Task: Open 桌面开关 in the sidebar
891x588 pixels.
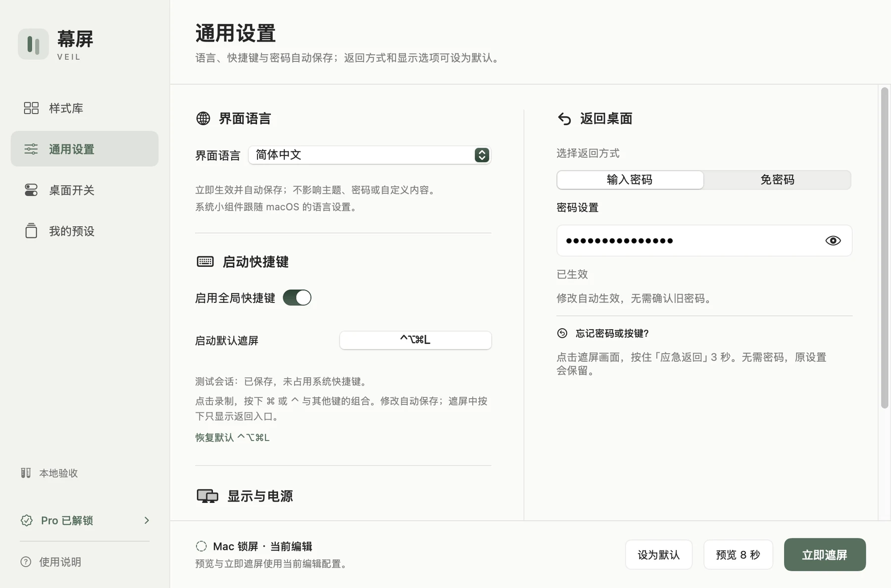Action: tap(85, 190)
